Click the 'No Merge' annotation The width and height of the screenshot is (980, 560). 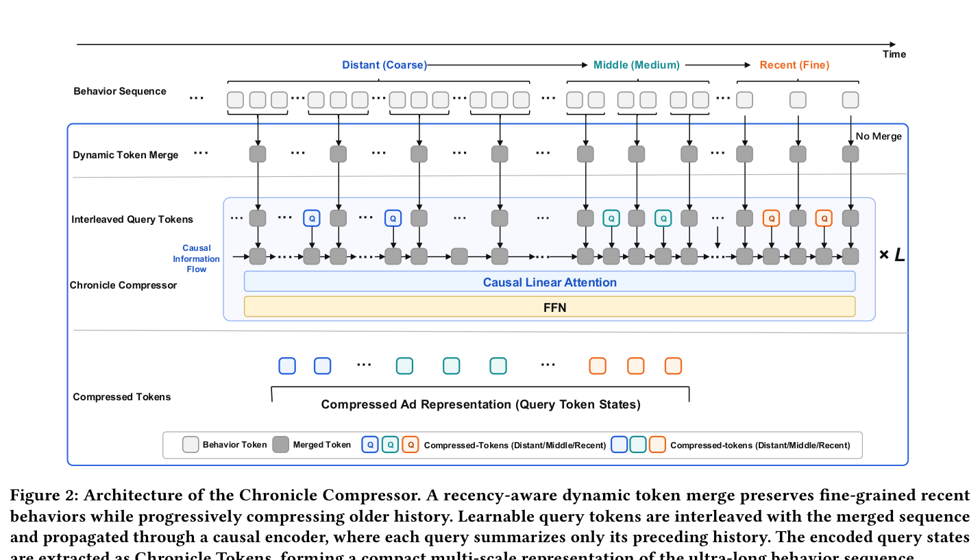point(879,136)
